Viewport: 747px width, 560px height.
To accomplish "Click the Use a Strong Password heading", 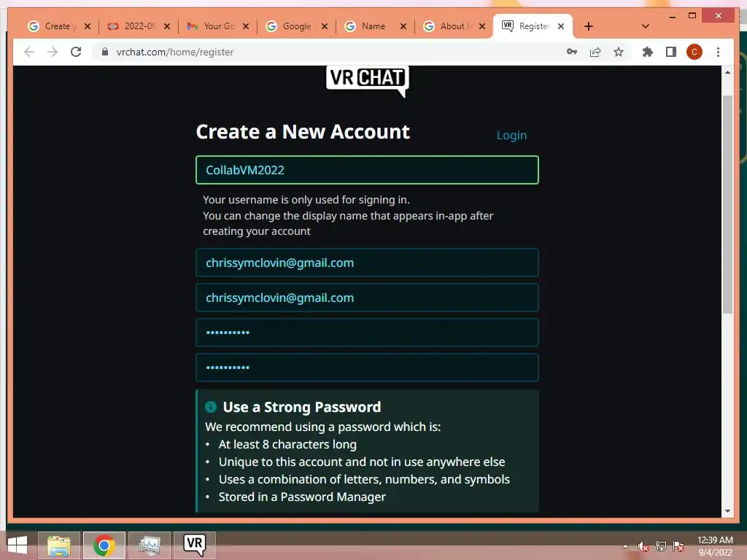I will 301,407.
